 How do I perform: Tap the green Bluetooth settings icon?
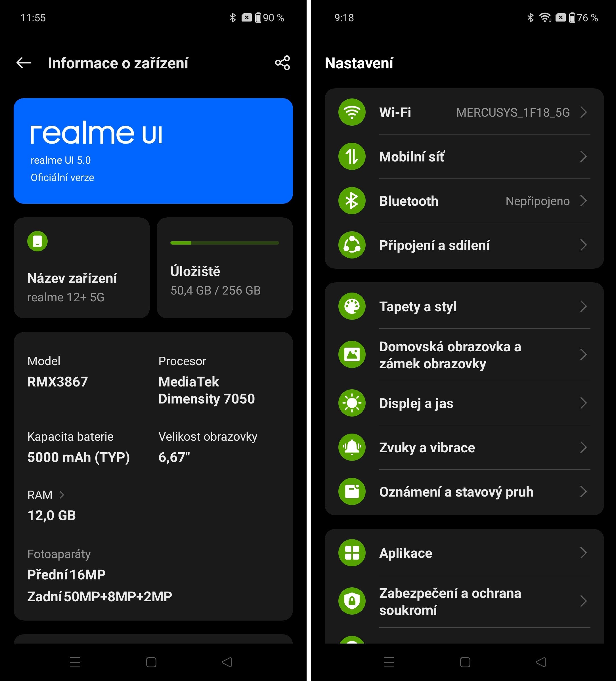[351, 201]
